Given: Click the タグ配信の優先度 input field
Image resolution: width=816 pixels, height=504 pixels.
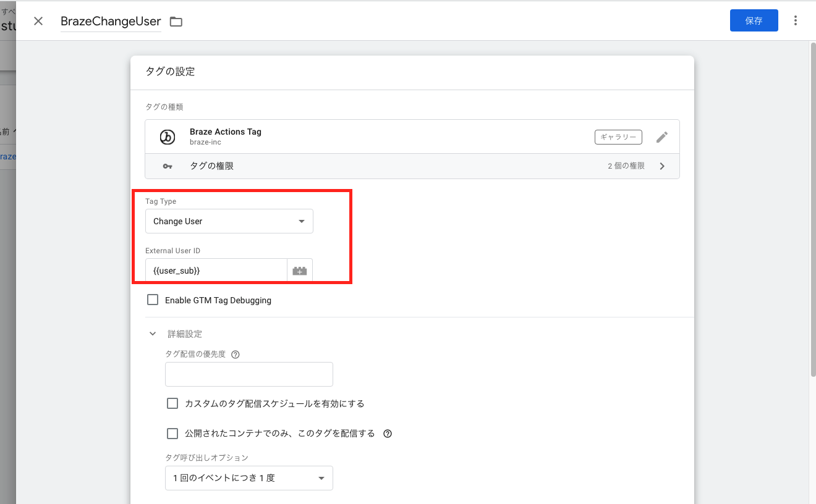Looking at the screenshot, I should (249, 374).
